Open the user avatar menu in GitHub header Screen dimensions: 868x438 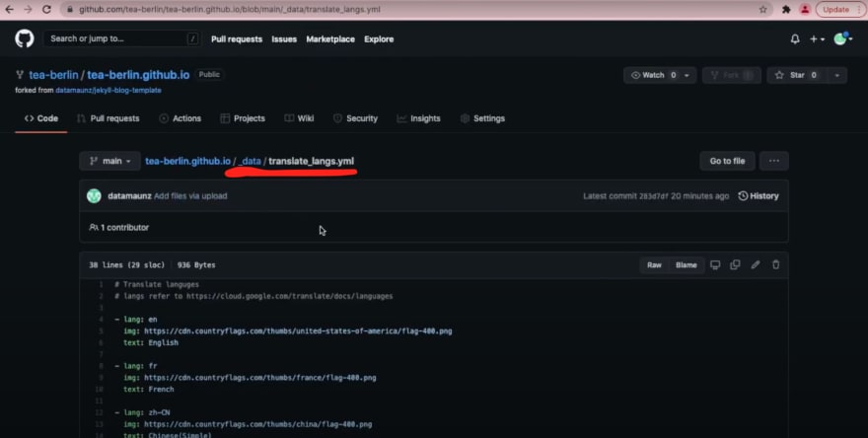(x=843, y=38)
